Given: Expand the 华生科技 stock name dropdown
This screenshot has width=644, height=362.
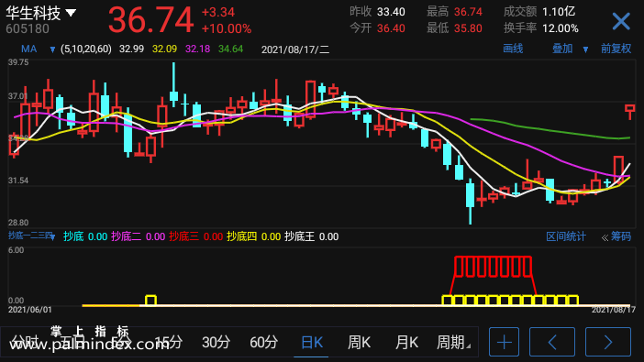Looking at the screenshot, I should [x=71, y=13].
